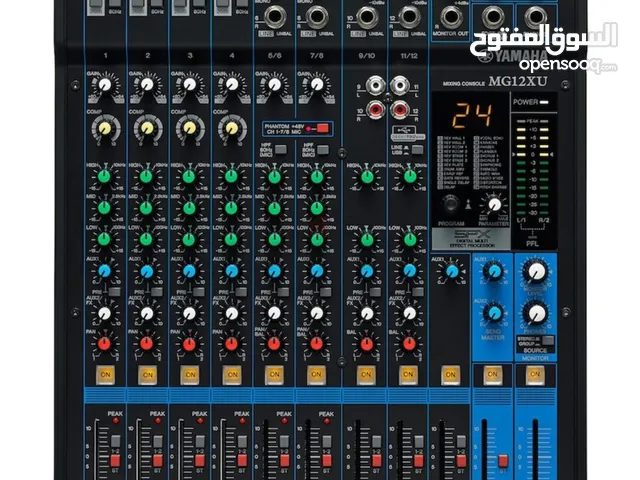
Task: Adjust the AUX2 SEND MASTER knob
Action: [494, 313]
